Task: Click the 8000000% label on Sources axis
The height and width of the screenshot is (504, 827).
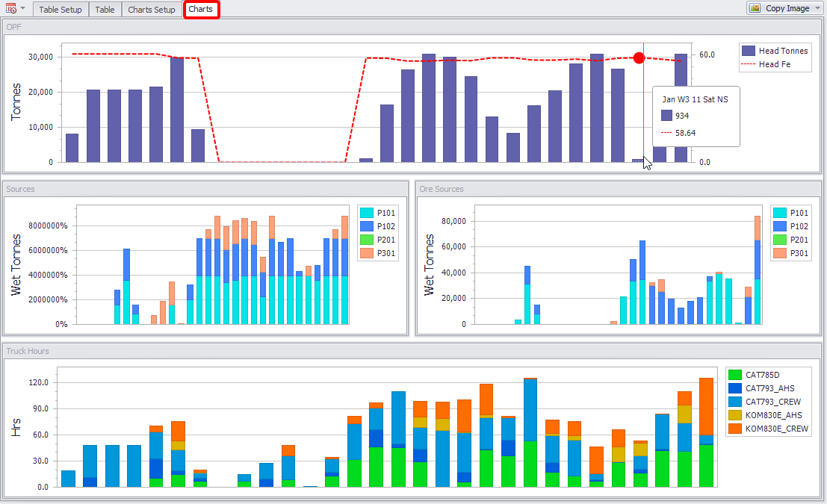Action: tap(48, 225)
